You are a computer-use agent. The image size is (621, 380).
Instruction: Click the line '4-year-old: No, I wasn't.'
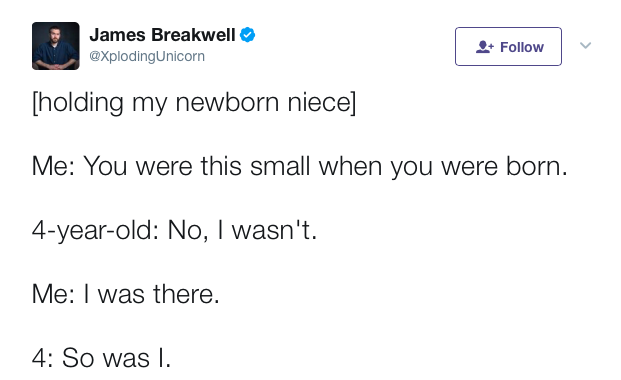tap(174, 230)
